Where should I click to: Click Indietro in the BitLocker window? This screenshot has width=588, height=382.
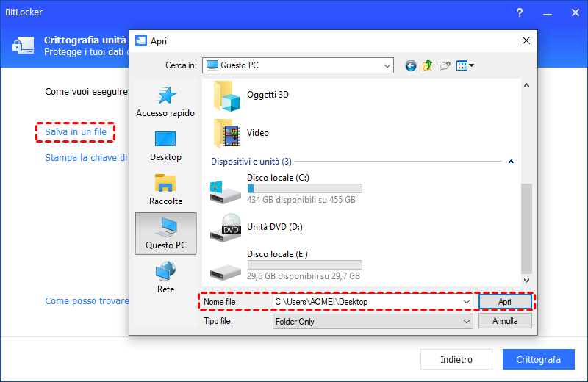tap(456, 359)
